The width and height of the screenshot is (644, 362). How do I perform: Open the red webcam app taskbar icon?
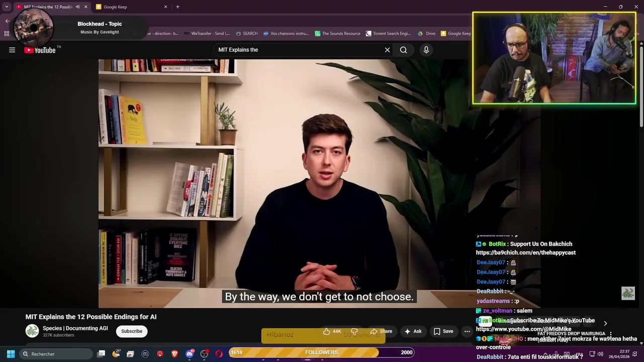160,354
